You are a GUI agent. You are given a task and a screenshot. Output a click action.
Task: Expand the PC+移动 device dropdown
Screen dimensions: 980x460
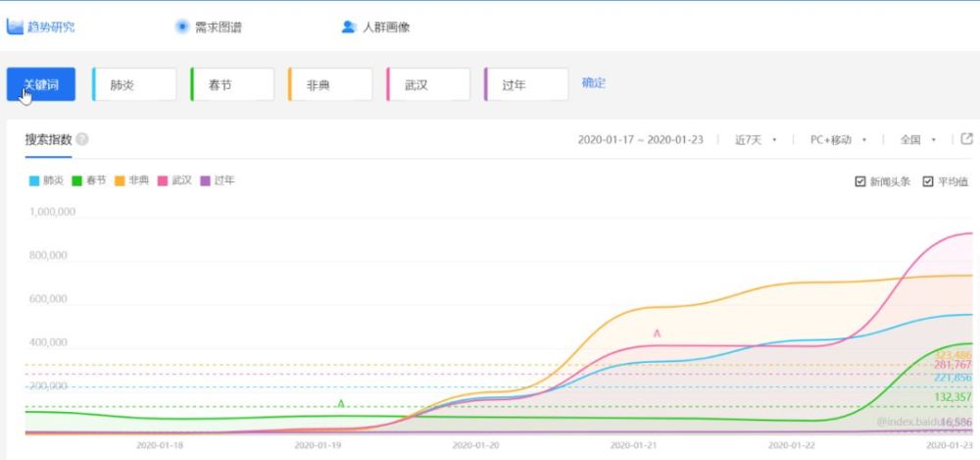click(x=838, y=140)
